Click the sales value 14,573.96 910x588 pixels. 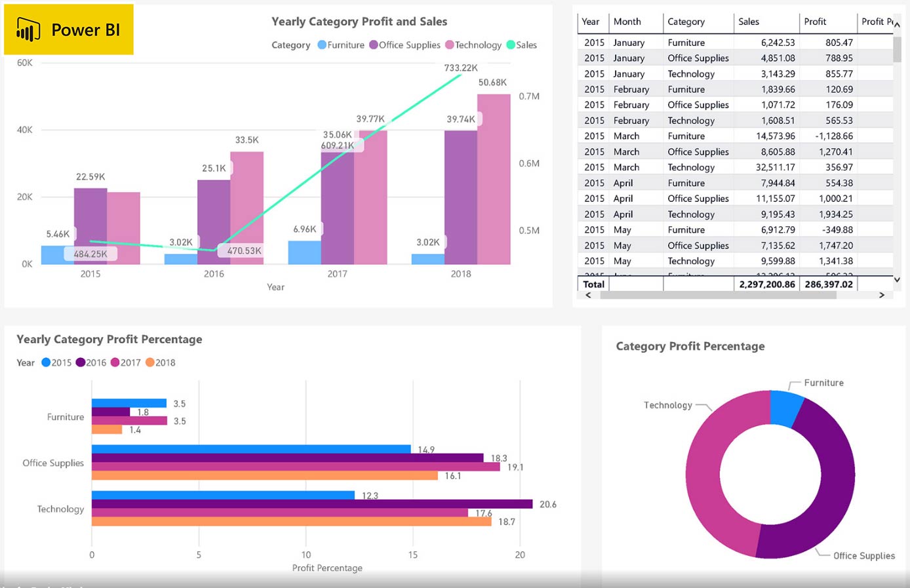(776, 136)
